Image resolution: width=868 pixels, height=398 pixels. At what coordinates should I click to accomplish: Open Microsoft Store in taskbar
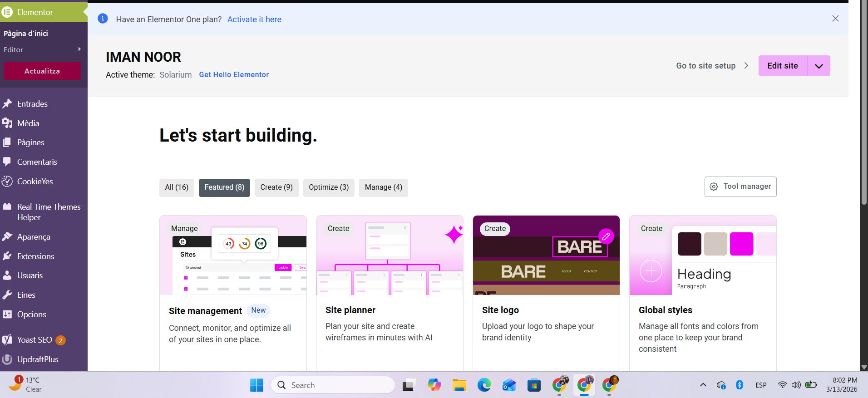click(534, 385)
